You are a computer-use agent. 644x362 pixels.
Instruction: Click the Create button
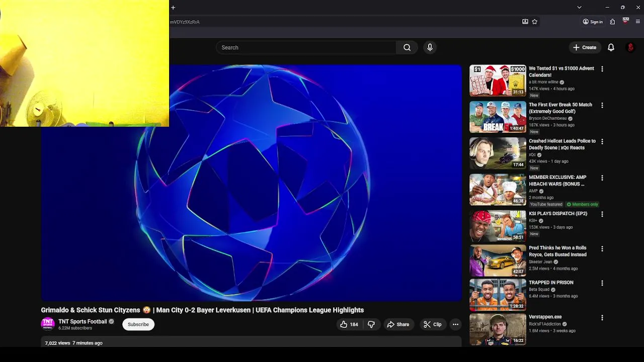(584, 47)
